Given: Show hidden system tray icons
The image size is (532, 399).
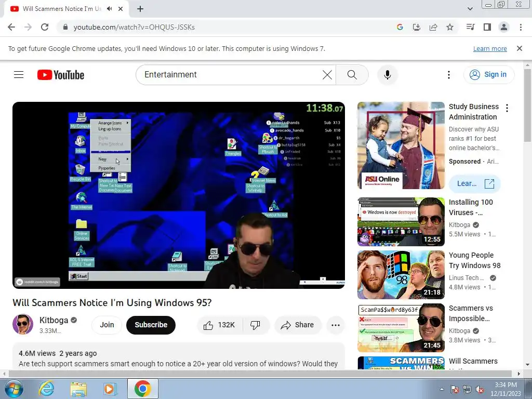Looking at the screenshot, I should point(442,389).
